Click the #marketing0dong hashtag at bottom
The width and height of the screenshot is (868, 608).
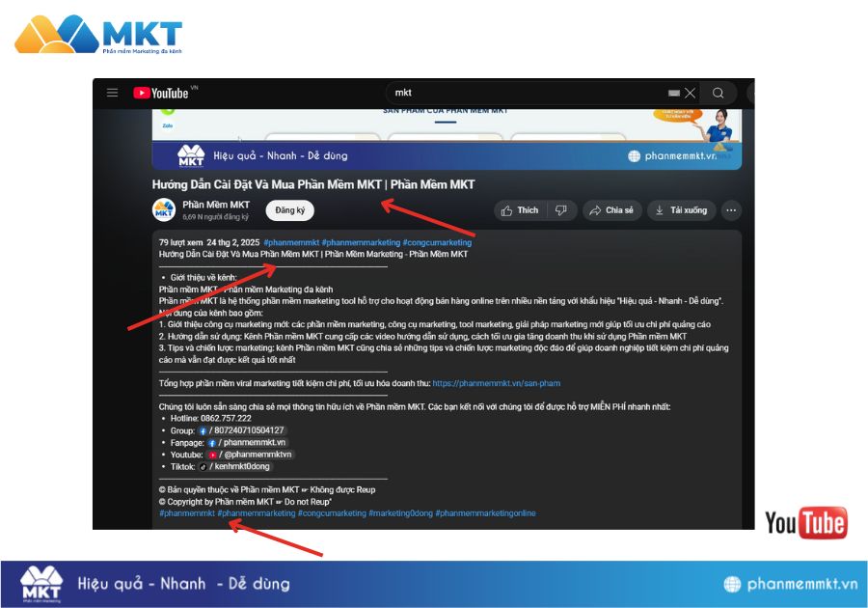coord(401,513)
